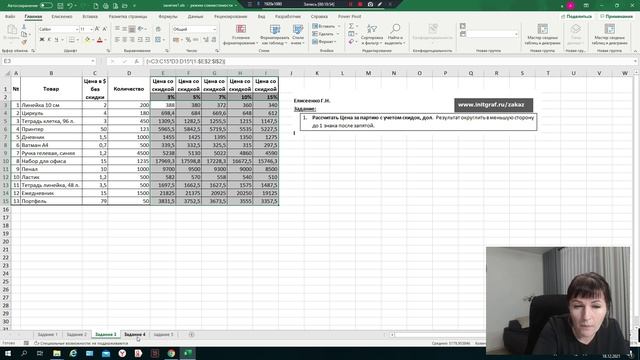The image size is (640, 360).
Task: Click the Insert Function fx icon
Action: click(136, 61)
